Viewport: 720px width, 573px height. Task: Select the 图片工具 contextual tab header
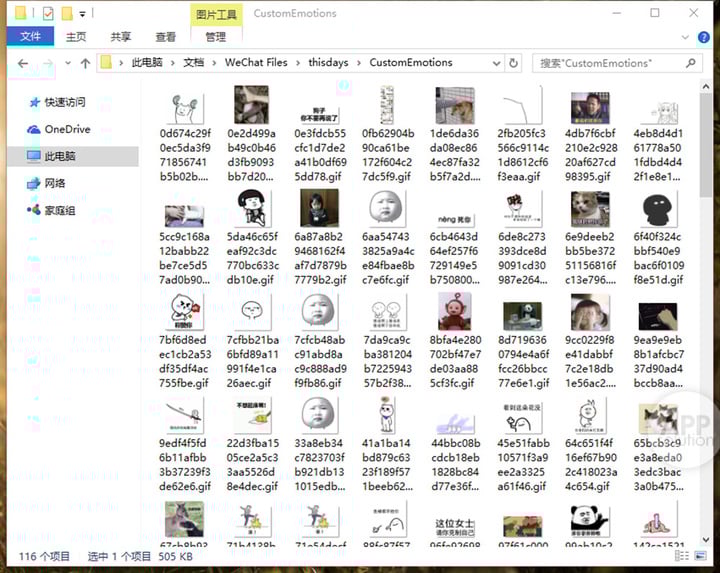tap(216, 15)
